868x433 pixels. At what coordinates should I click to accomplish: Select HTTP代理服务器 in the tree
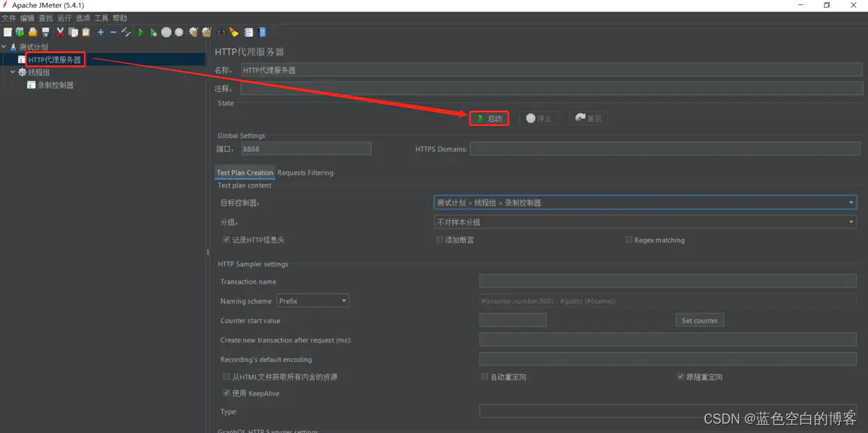(55, 59)
